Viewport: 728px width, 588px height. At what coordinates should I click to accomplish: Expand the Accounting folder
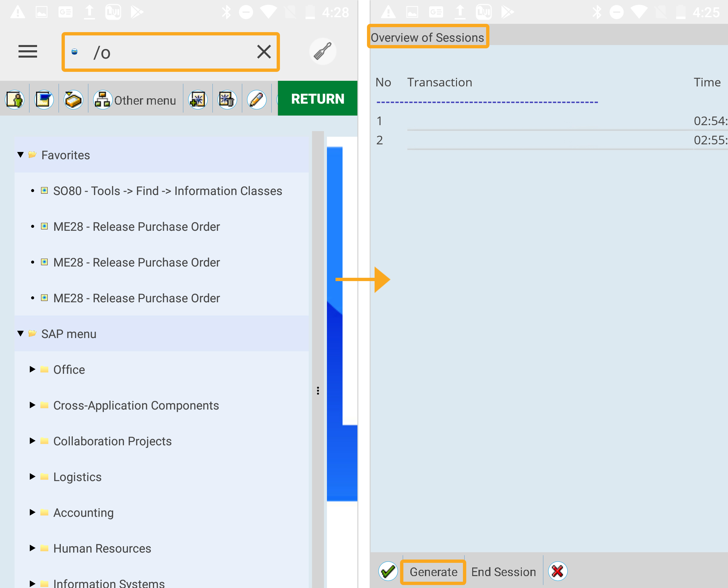click(x=32, y=512)
